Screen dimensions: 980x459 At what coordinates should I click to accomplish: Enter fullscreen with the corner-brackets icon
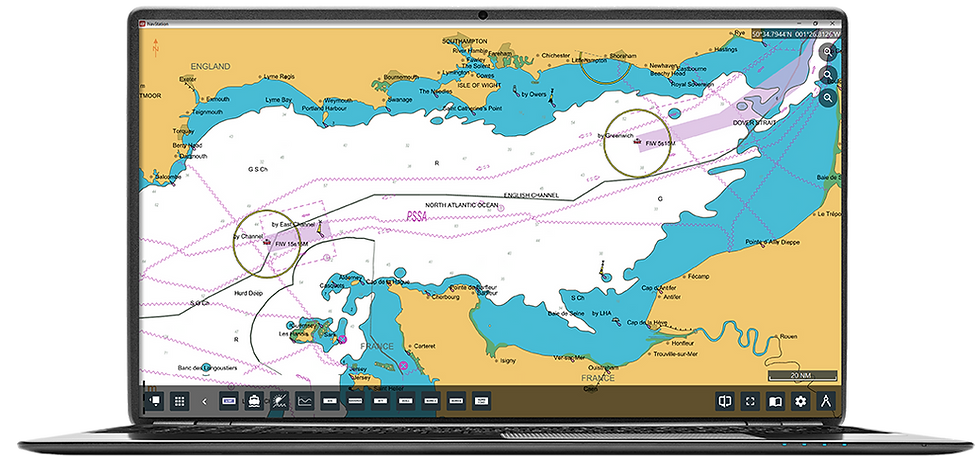pyautogui.click(x=750, y=401)
